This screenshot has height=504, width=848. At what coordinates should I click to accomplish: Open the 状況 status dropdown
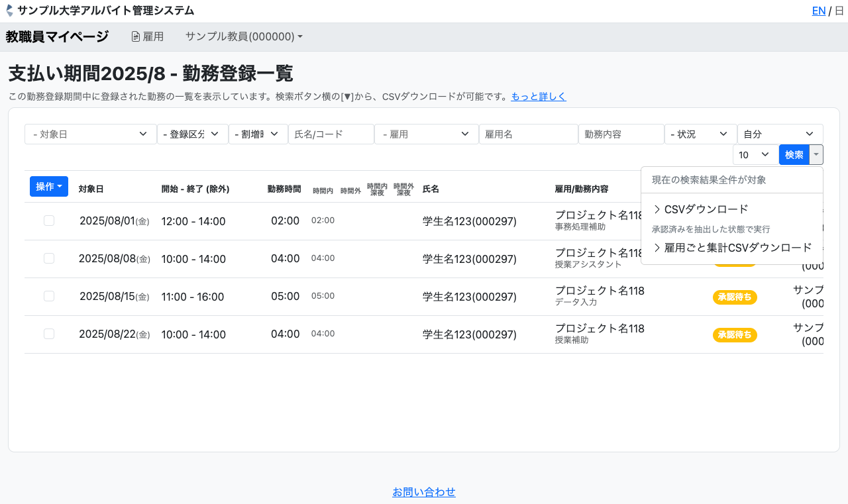pos(701,134)
